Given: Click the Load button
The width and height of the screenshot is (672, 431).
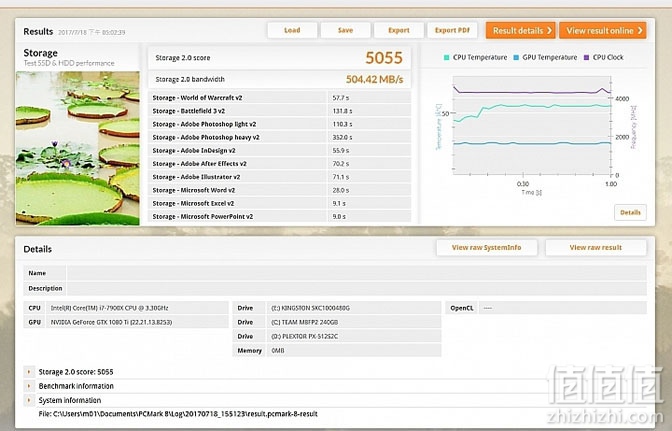Looking at the screenshot, I should [292, 30].
